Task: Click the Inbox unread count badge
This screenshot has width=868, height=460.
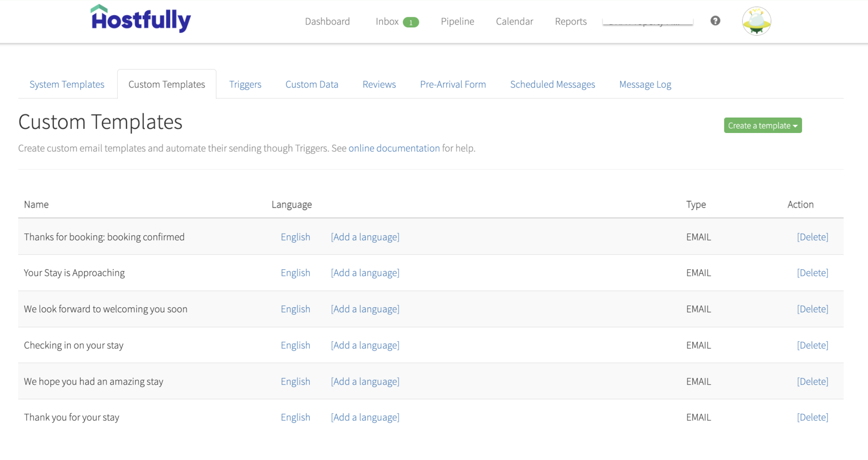Action: (x=412, y=22)
